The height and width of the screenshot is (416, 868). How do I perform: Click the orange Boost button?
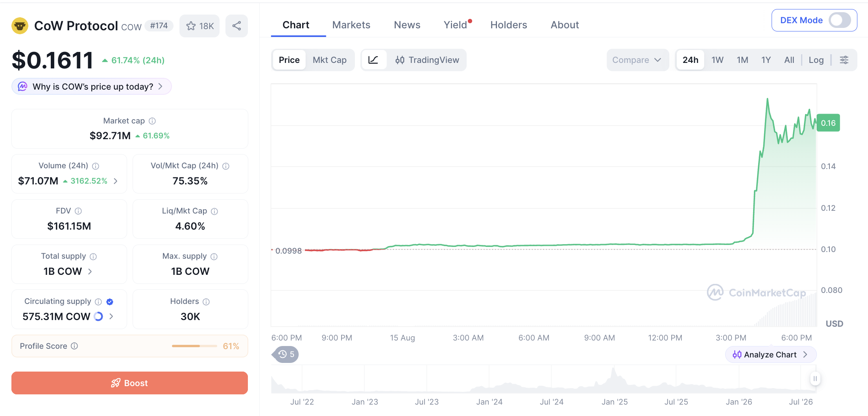click(x=129, y=383)
